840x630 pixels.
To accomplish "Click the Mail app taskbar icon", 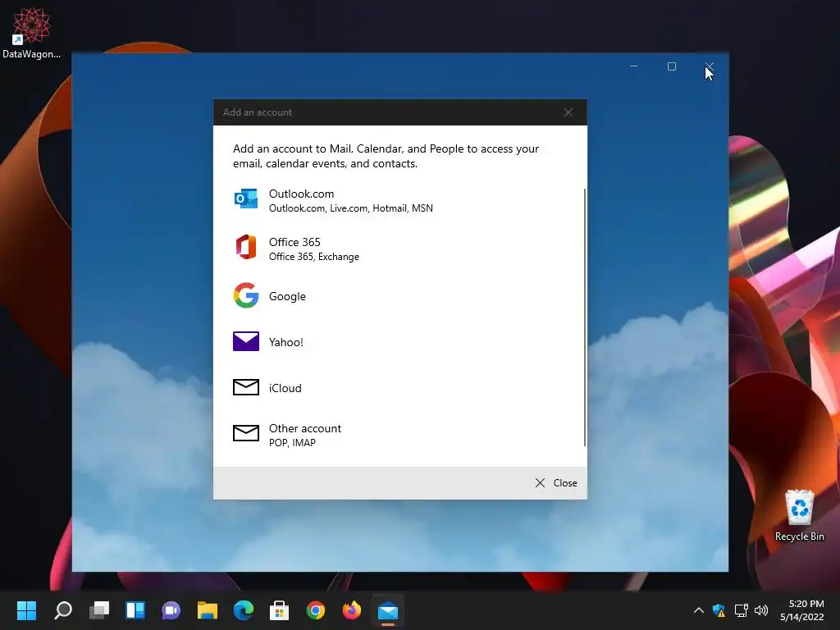I will [388, 610].
